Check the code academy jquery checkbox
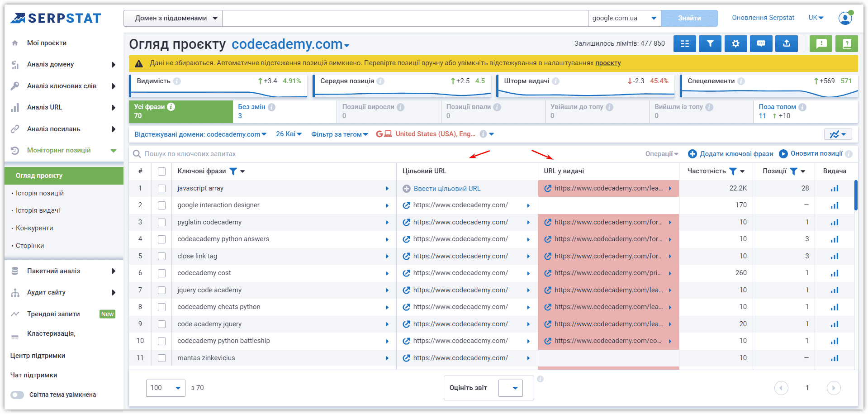This screenshot has height=414, width=868. (161, 324)
